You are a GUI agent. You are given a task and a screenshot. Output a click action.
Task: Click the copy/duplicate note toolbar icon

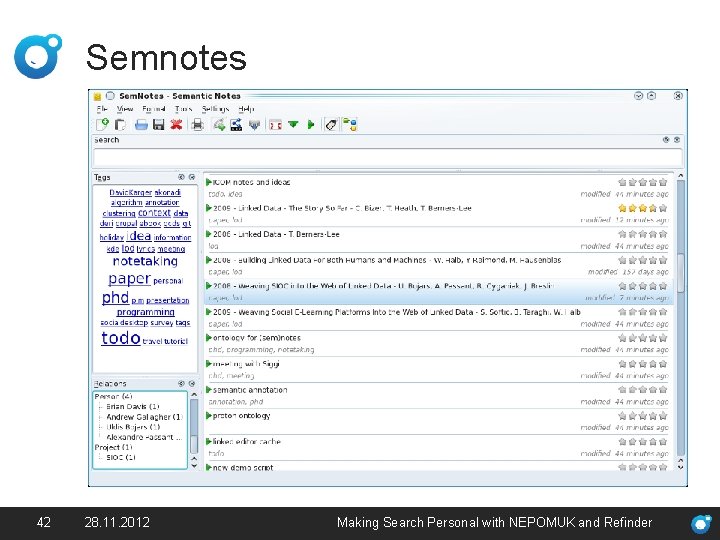coord(120,124)
